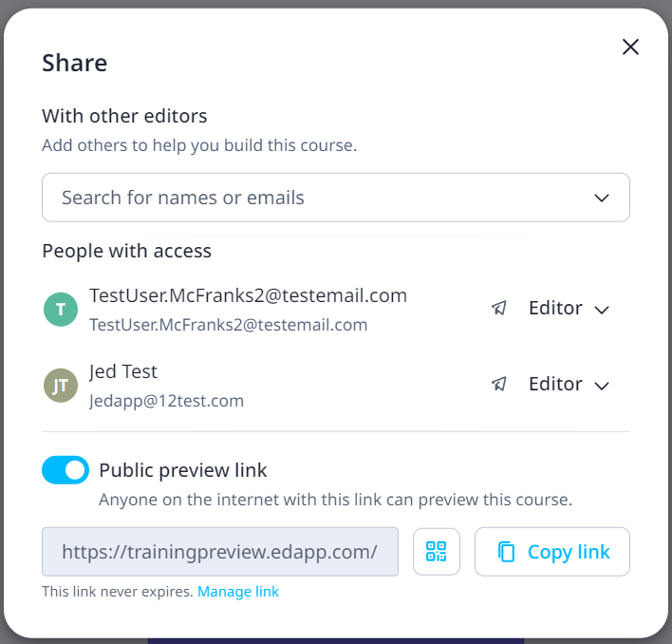This screenshot has height=644, width=672.
Task: Expand the names or emails search dropdown arrow
Action: point(601,198)
